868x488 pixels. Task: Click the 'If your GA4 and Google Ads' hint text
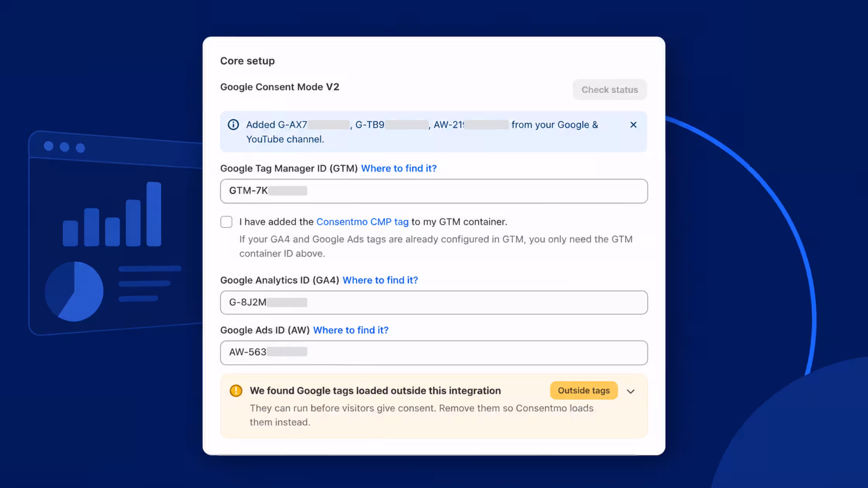click(436, 246)
